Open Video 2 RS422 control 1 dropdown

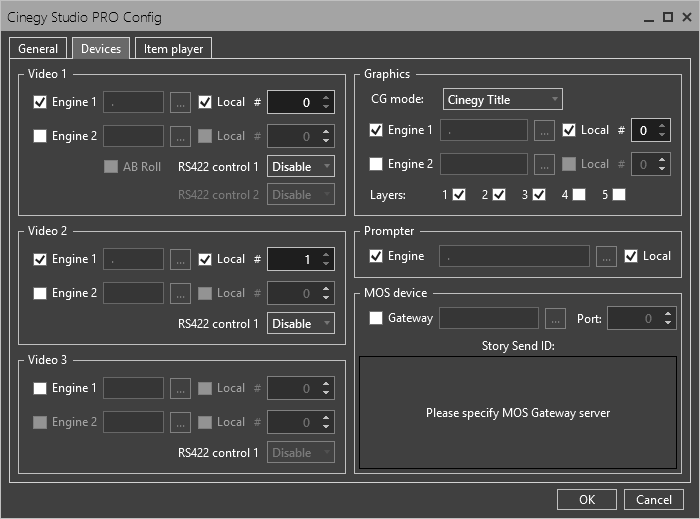tap(301, 323)
